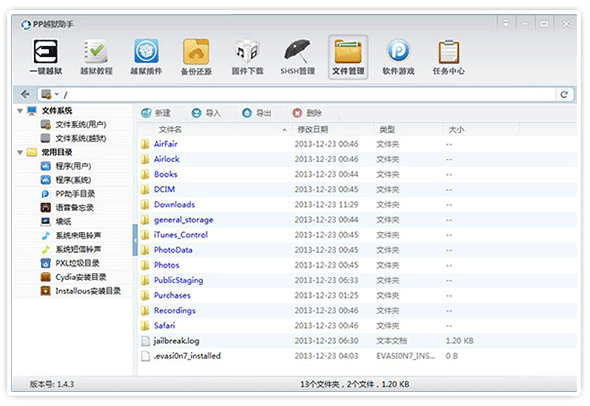Screen dimensions: 590x406
Task: Select the Safari folder
Action: [x=164, y=325]
